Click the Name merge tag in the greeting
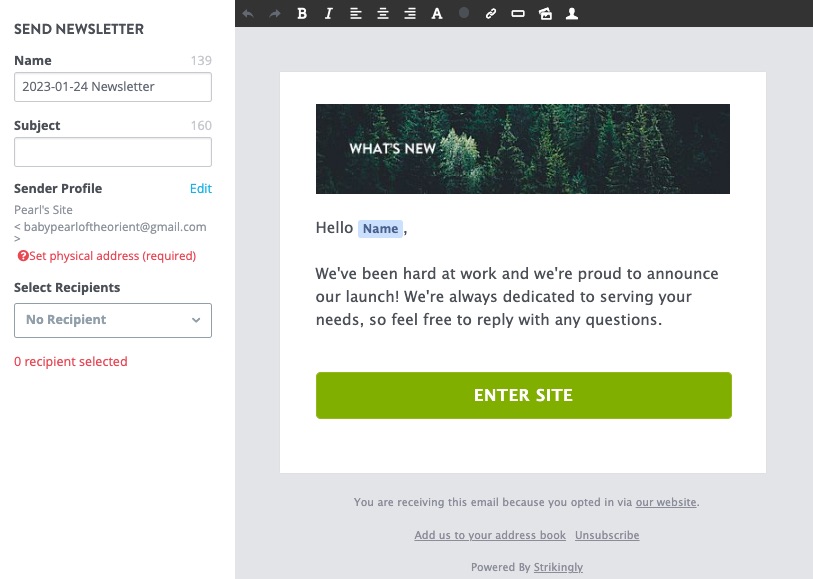 pos(380,228)
